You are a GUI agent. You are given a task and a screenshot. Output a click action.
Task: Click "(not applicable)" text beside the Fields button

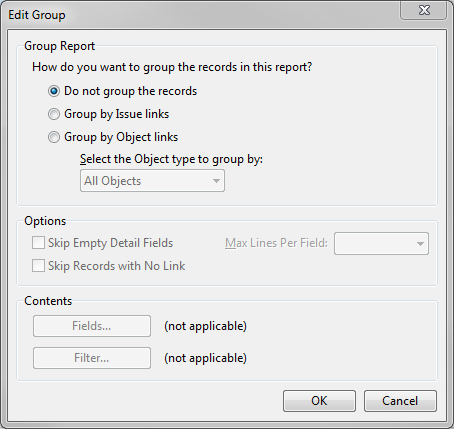coord(205,326)
